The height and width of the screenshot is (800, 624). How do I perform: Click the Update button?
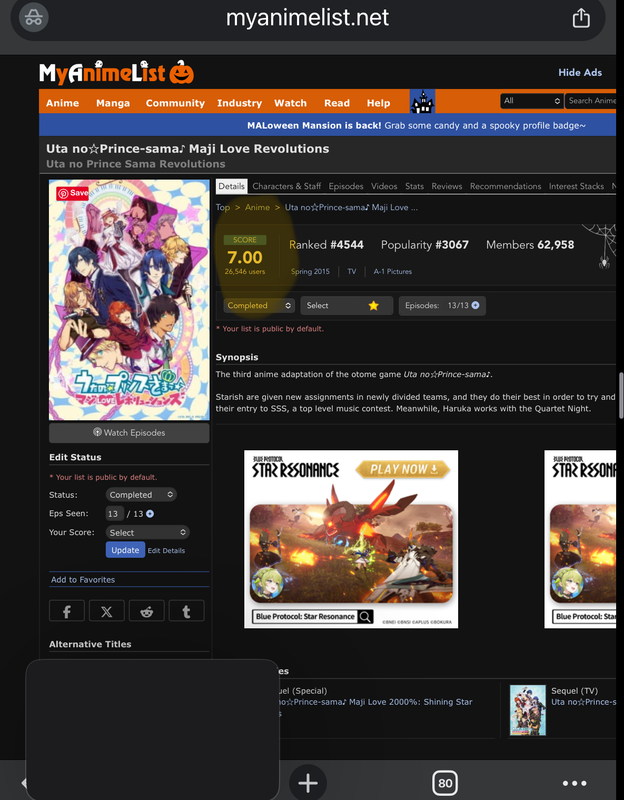coord(125,550)
